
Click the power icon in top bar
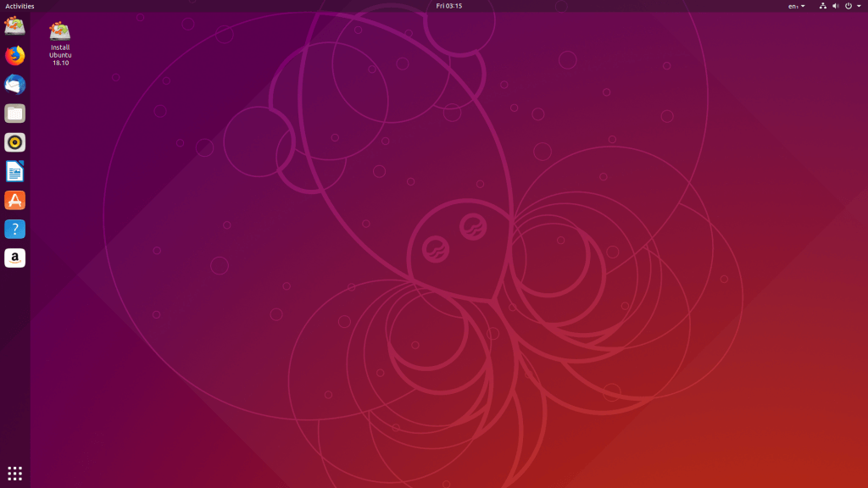pyautogui.click(x=849, y=6)
